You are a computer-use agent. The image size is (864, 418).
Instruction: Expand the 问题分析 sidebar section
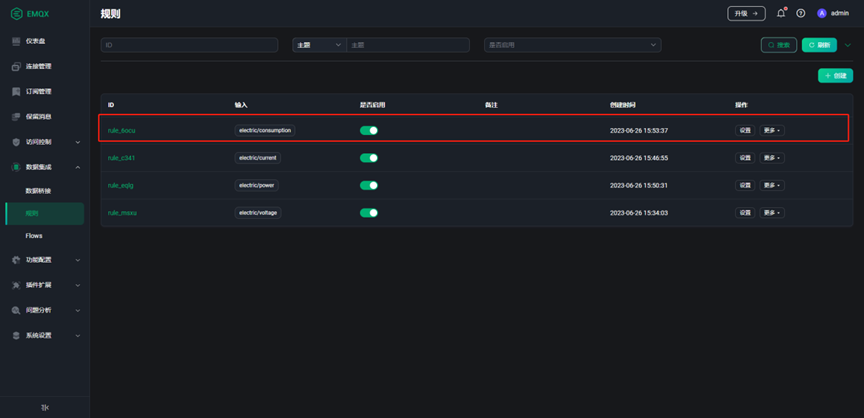point(45,310)
